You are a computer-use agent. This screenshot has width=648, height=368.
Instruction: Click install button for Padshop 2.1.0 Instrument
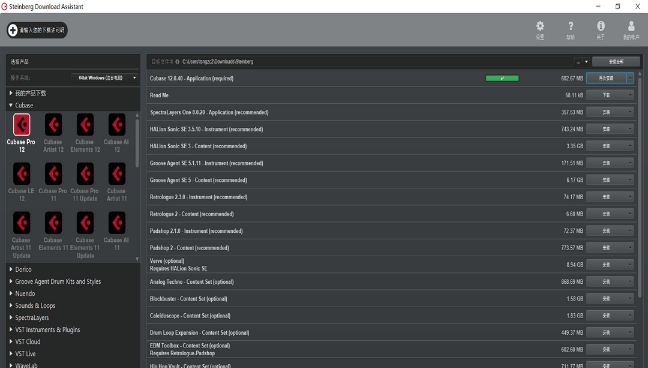[x=606, y=231]
